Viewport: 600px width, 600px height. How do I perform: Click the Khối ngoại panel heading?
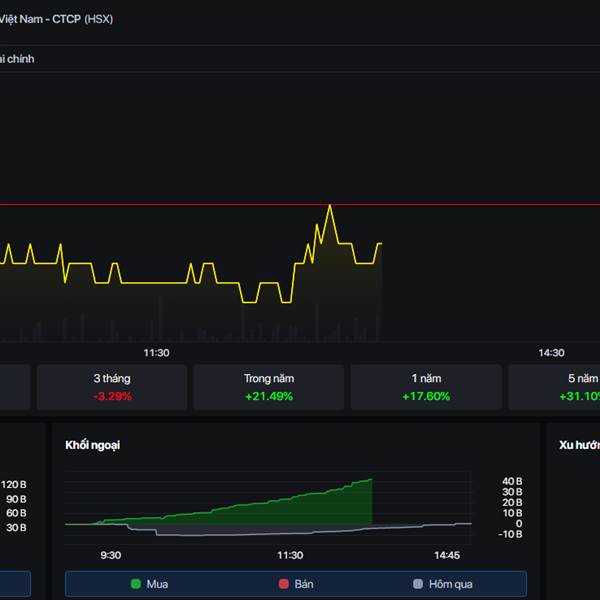92,444
